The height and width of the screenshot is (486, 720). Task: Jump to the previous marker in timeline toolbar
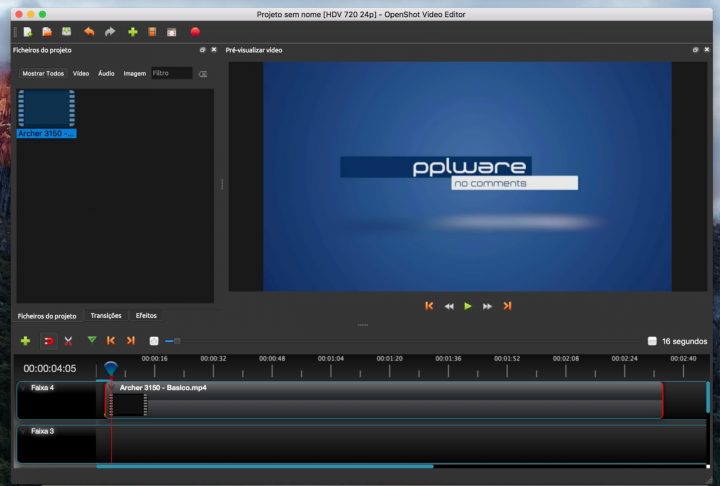[111, 341]
